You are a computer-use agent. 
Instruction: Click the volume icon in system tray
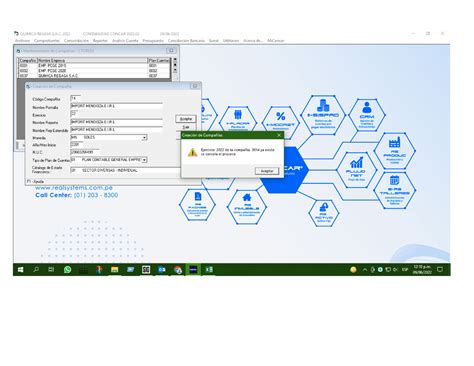pyautogui.click(x=395, y=269)
